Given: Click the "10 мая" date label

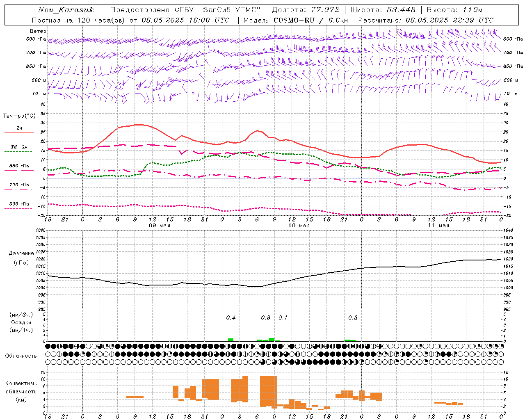Looking at the screenshot, I should (299, 226).
